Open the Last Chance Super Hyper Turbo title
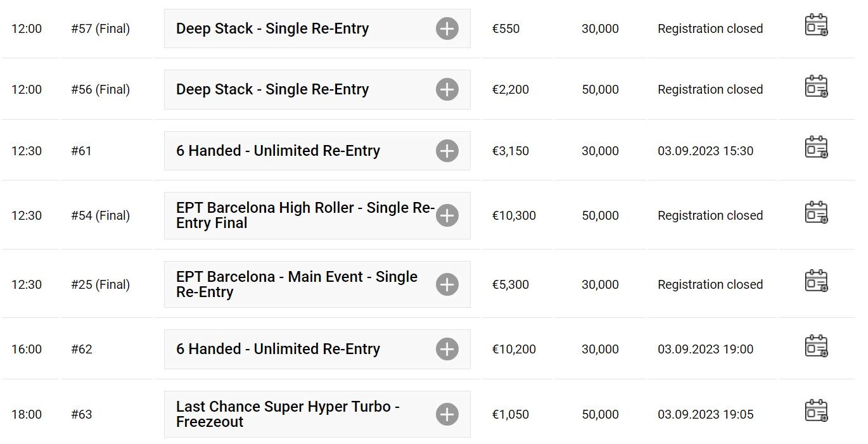868x444 pixels. click(288, 414)
